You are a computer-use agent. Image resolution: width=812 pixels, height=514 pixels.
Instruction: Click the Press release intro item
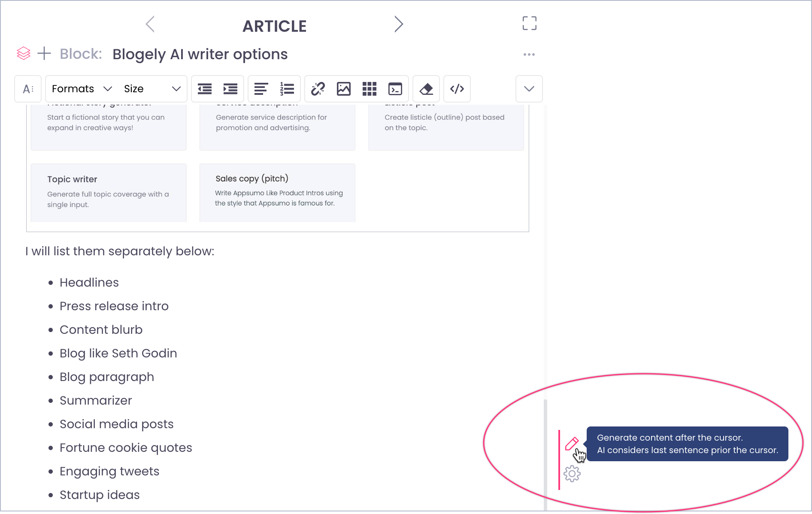114,306
